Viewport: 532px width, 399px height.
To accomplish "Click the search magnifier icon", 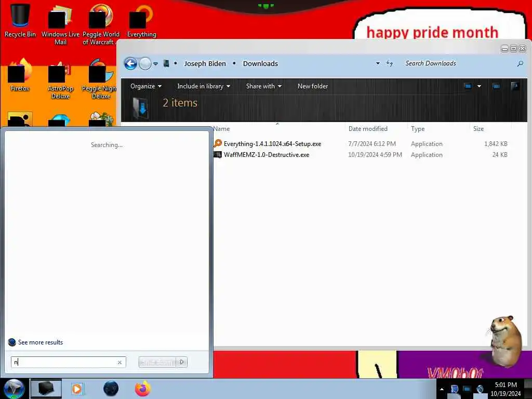I will [520, 63].
